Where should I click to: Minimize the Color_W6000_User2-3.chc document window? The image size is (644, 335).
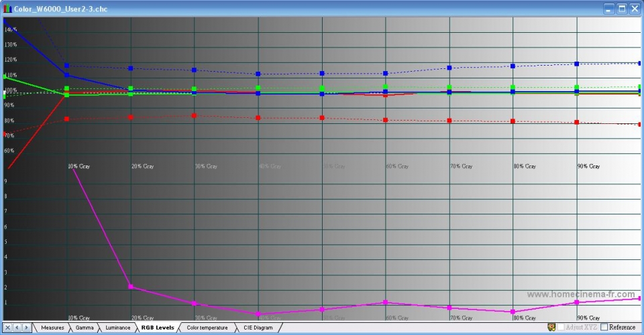[609, 9]
